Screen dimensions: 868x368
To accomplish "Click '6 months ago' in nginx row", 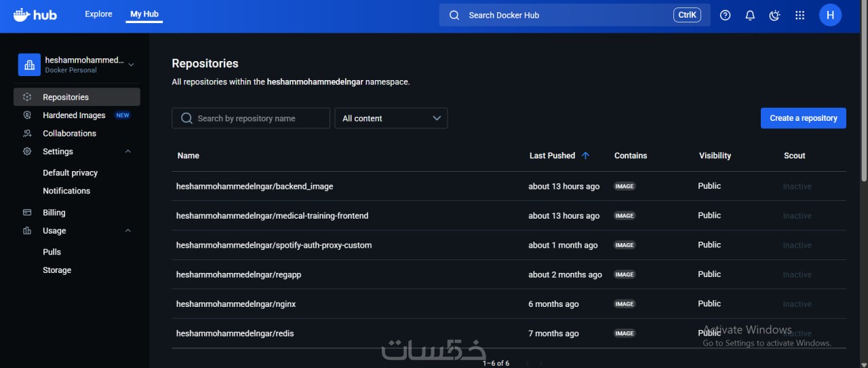I will [553, 304].
